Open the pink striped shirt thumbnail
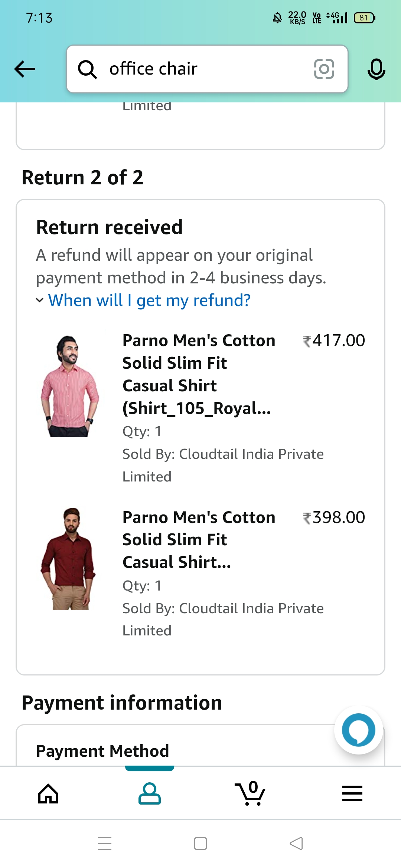The image size is (401, 868). click(70, 386)
